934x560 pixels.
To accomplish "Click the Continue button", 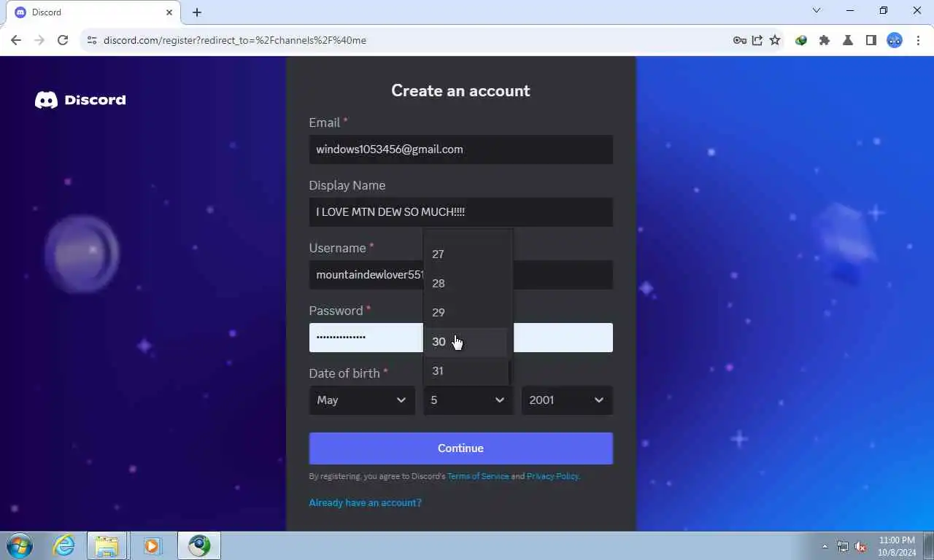I will click(460, 448).
